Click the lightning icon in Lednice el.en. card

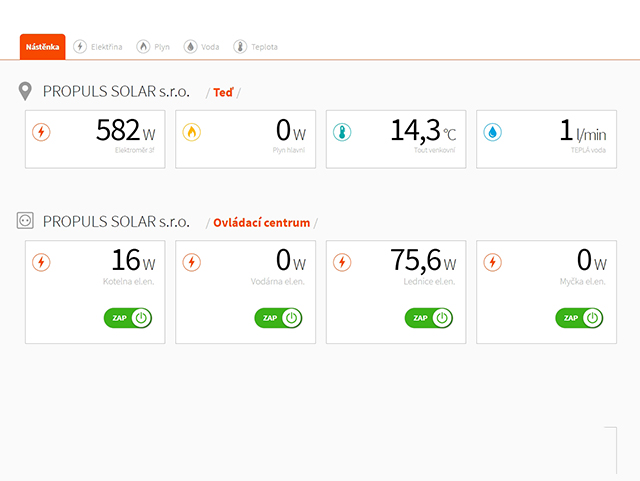coord(342,262)
